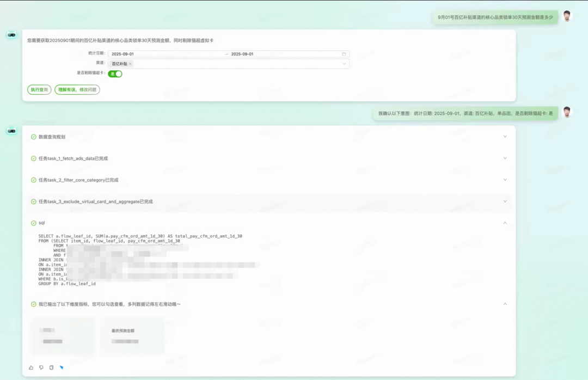Click the end date 2025-09-01 field
The height and width of the screenshot is (380, 588).
(x=242, y=54)
